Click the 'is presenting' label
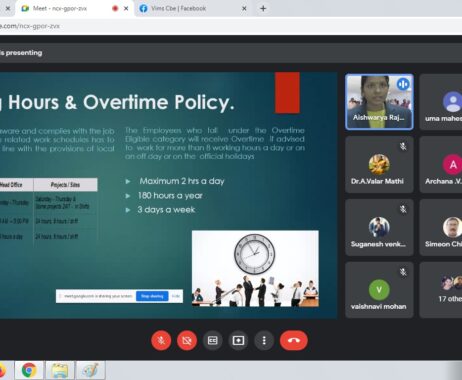The width and height of the screenshot is (462, 380). pyautogui.click(x=21, y=53)
